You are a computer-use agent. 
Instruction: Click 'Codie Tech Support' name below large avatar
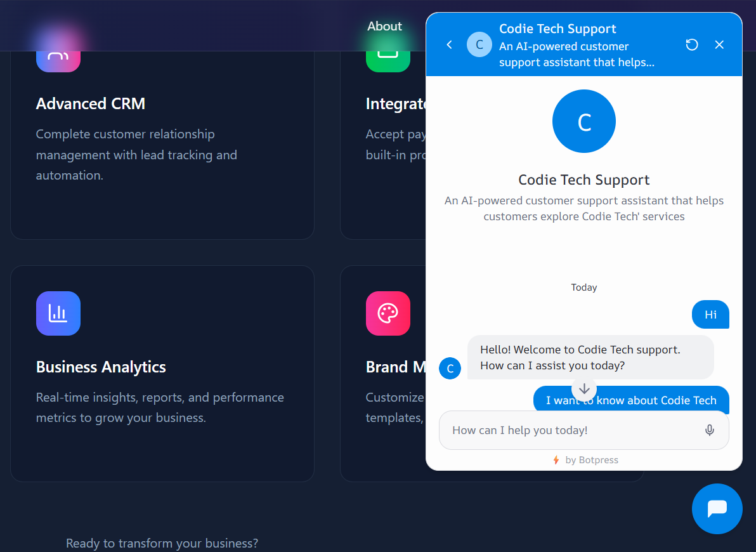pos(584,180)
